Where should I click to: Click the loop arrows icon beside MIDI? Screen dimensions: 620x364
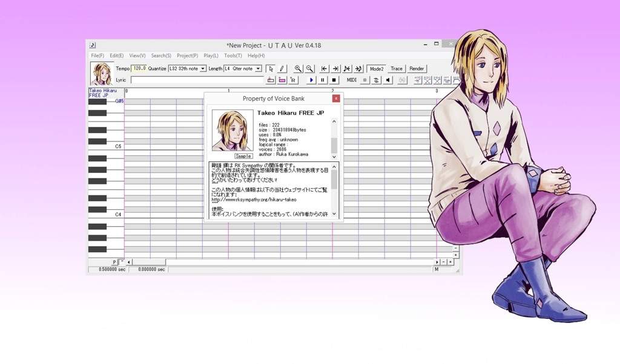[377, 80]
